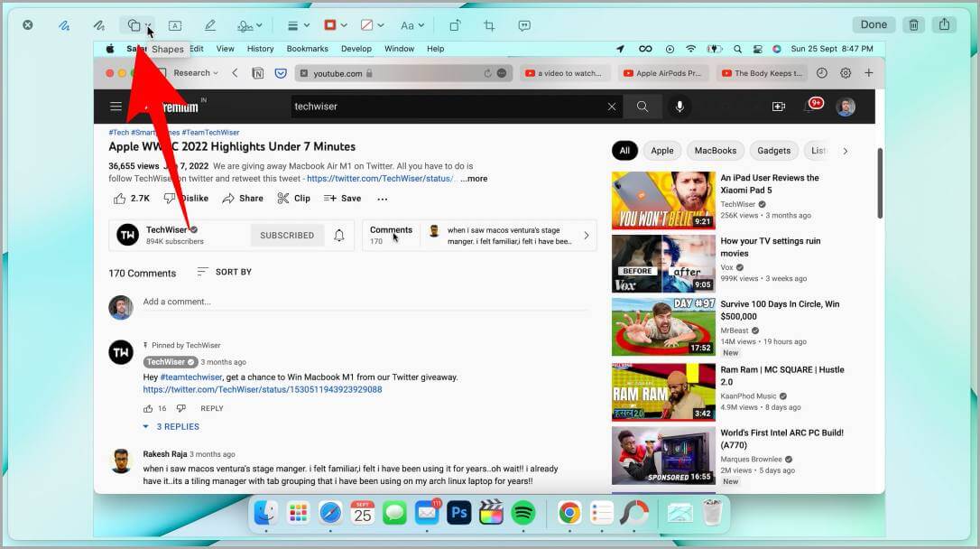Image resolution: width=980 pixels, height=549 pixels.
Task: Open the YouTube hamburger menu
Action: pyautogui.click(x=116, y=107)
